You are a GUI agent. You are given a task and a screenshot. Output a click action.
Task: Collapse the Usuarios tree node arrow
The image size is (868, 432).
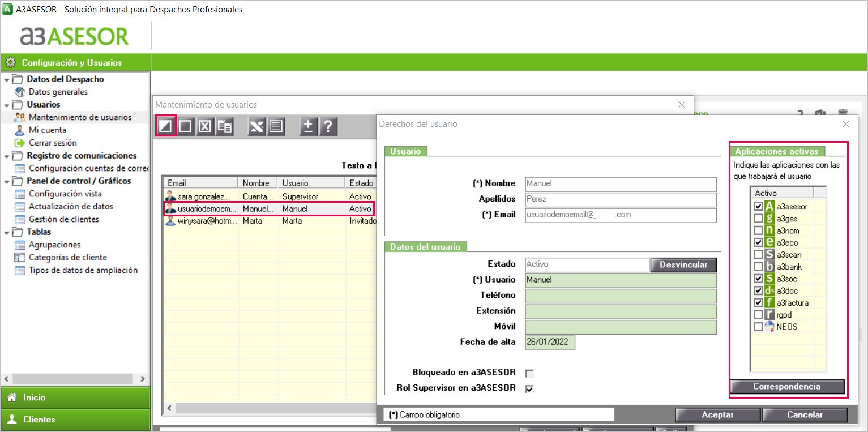tap(7, 105)
